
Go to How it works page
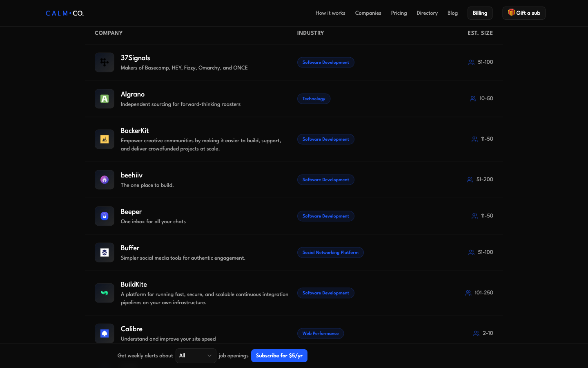330,13
